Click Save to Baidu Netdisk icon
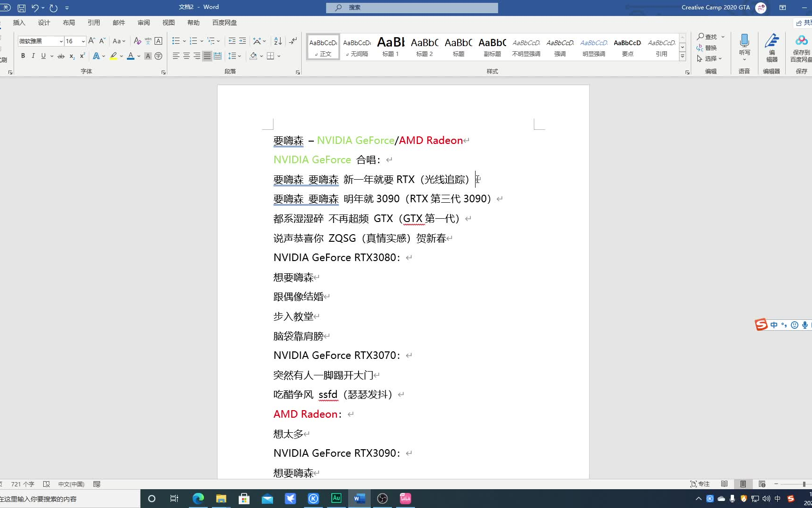The image size is (812, 508). pos(801,48)
